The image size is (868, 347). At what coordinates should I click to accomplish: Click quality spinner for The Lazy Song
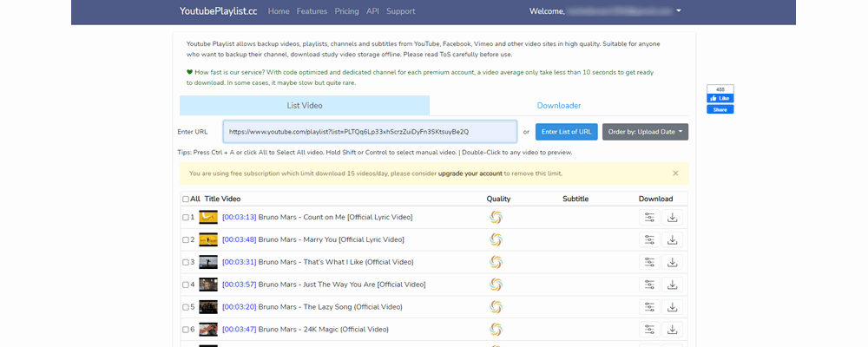496,307
